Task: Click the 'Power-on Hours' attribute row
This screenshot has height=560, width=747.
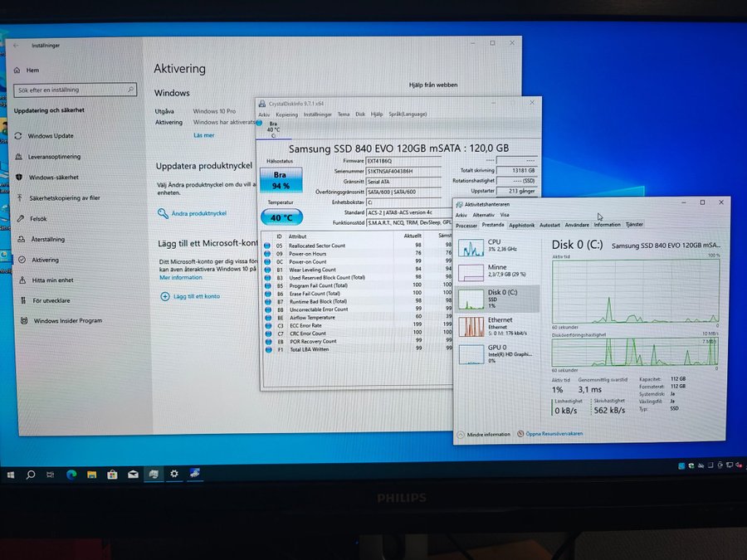Action: click(x=358, y=254)
